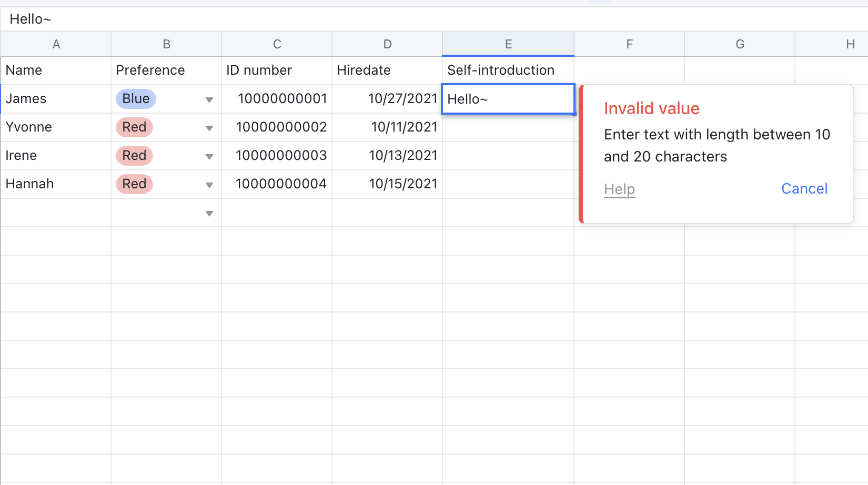The image size is (868, 485).
Task: Expand the Preference dropdown for Hannah
Action: click(209, 185)
